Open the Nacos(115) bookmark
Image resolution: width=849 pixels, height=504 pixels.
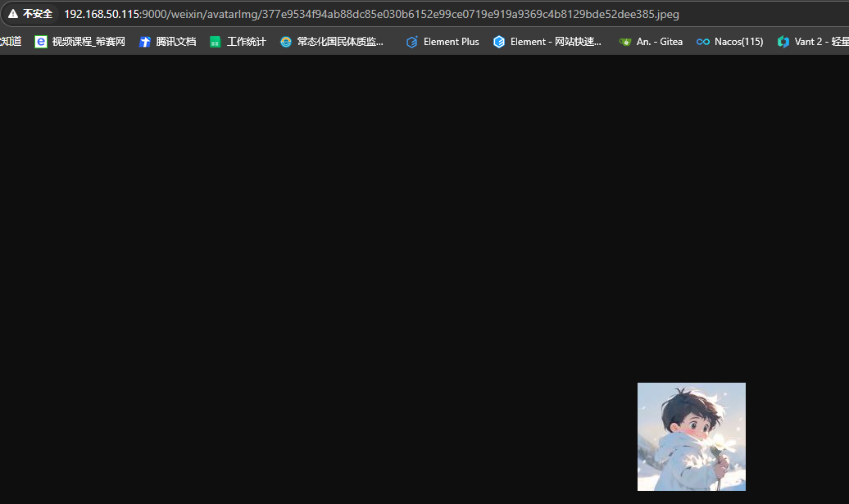(729, 42)
